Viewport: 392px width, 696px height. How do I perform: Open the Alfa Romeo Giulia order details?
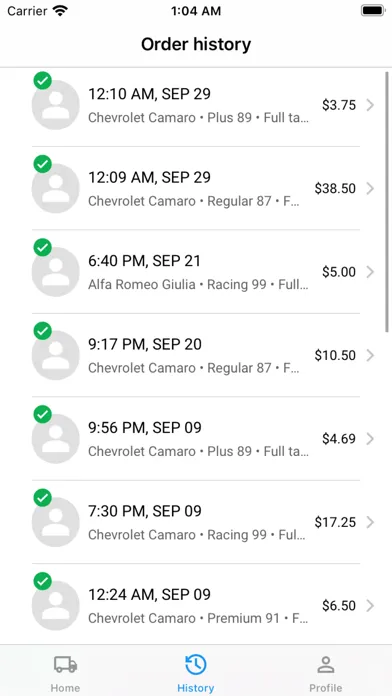196,272
